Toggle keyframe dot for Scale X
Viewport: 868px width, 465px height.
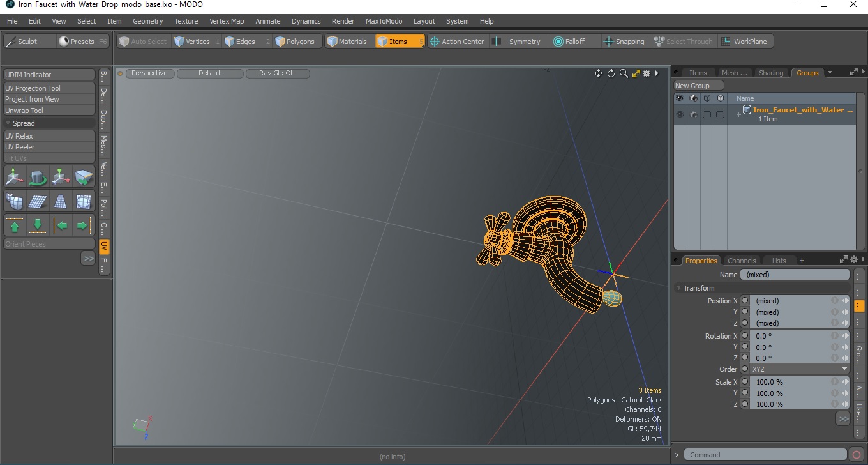745,382
